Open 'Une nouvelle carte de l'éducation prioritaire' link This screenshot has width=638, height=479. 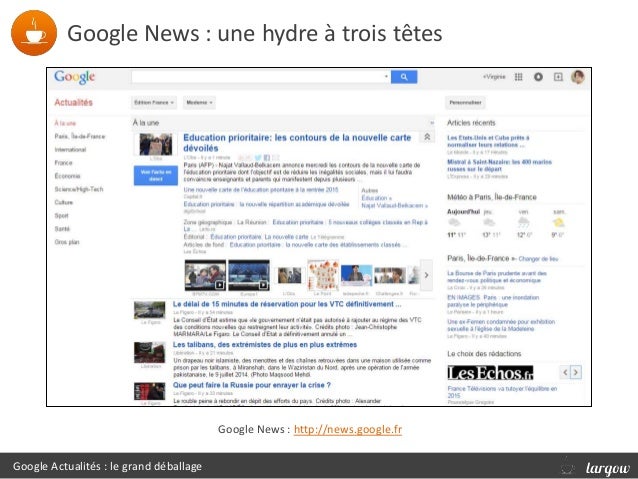pos(261,190)
